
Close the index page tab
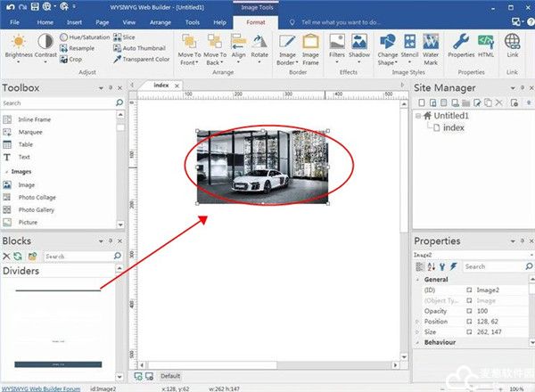click(x=177, y=86)
